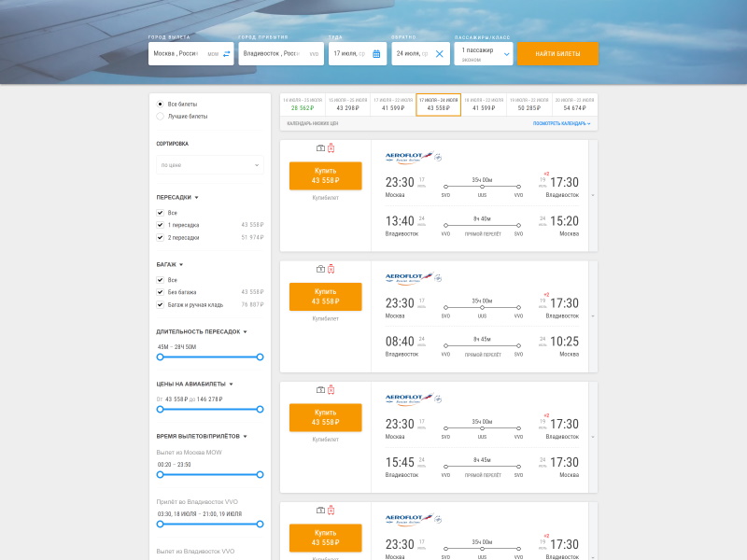Image resolution: width=747 pixels, height=560 pixels.
Task: Collapse the Цены на авиабилеты filter section
Action: 231,385
